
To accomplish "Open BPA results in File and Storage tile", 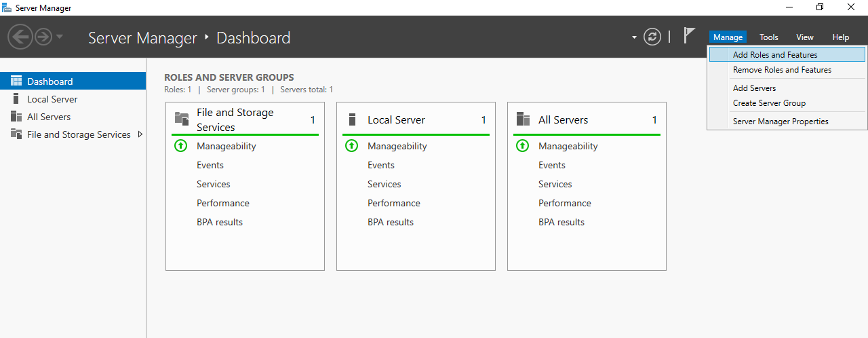I will (220, 222).
